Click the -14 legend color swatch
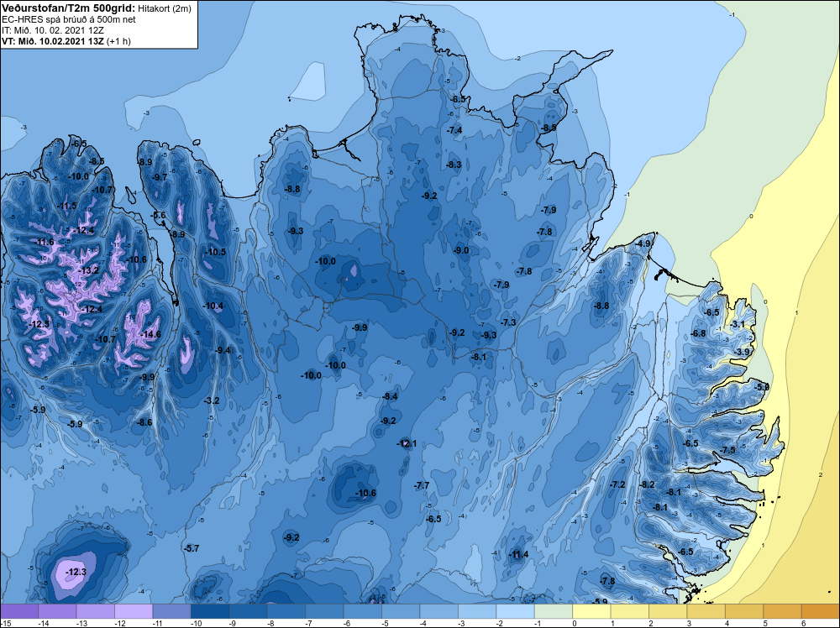Viewport: 840px width, 628px height. coord(57,611)
